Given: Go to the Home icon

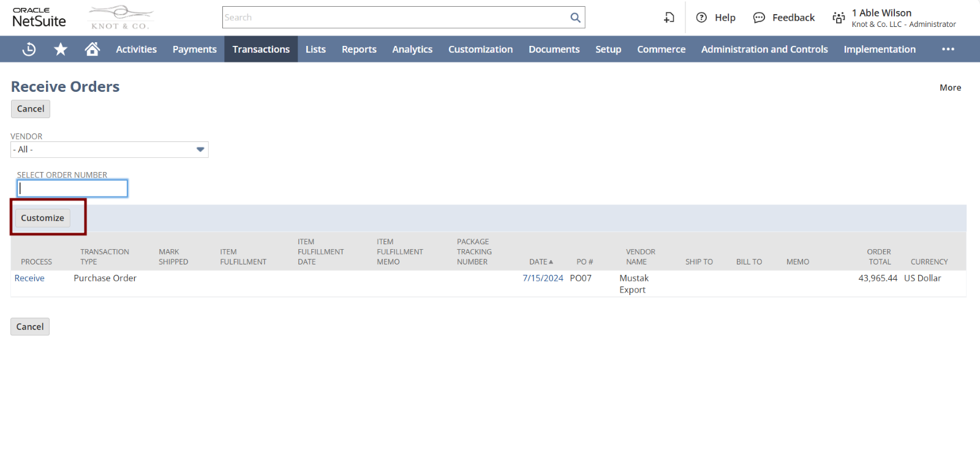Looking at the screenshot, I should [92, 50].
